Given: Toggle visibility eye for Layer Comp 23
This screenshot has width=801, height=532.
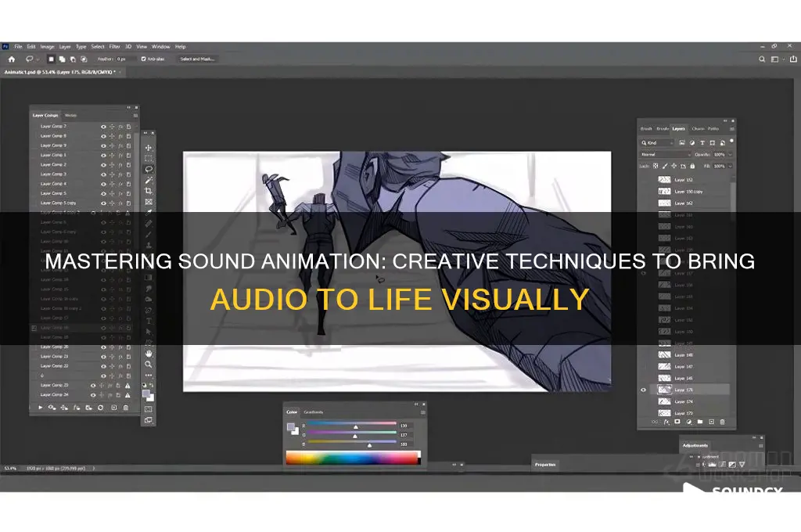Looking at the screenshot, I should coord(93,386).
